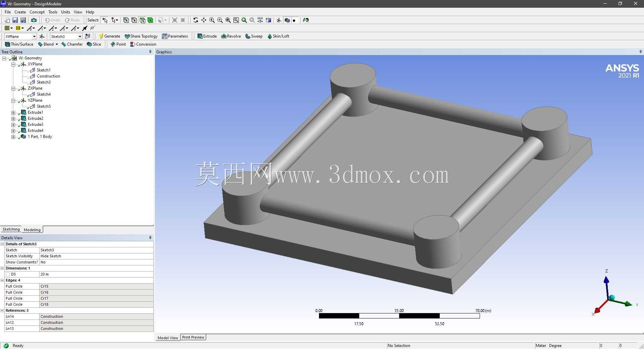
Task: Click the Magnifier window icon
Action: tap(236, 20)
